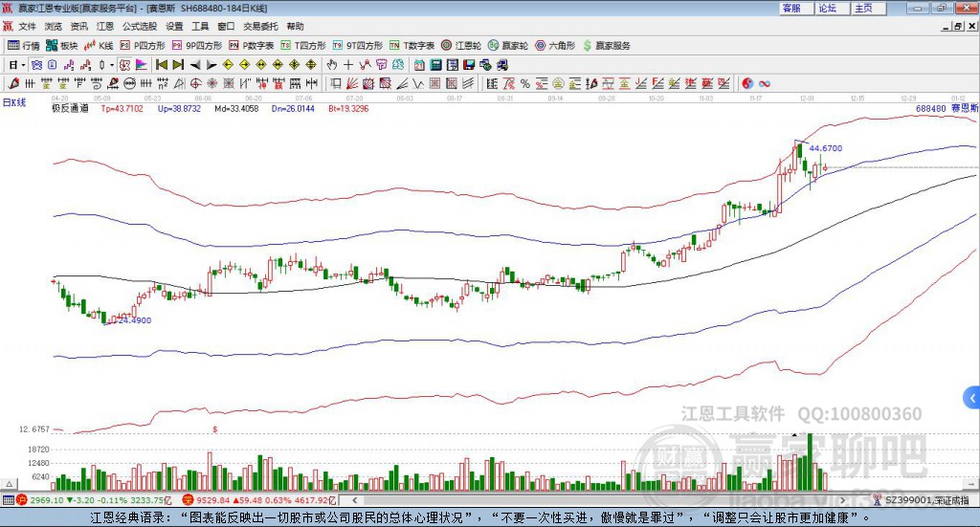Click the 论坛 forum button
The image size is (980, 527).
[x=832, y=8]
